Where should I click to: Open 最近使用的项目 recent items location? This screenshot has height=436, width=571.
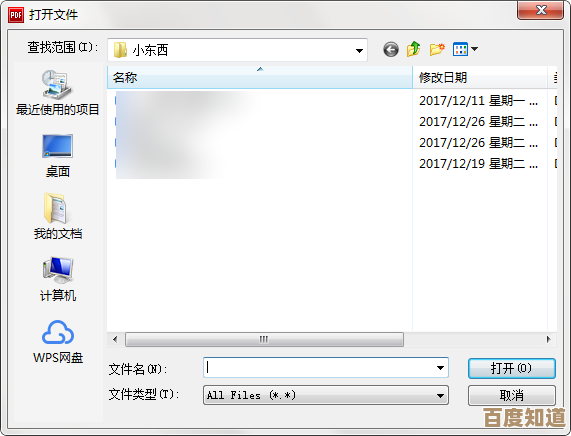58,93
